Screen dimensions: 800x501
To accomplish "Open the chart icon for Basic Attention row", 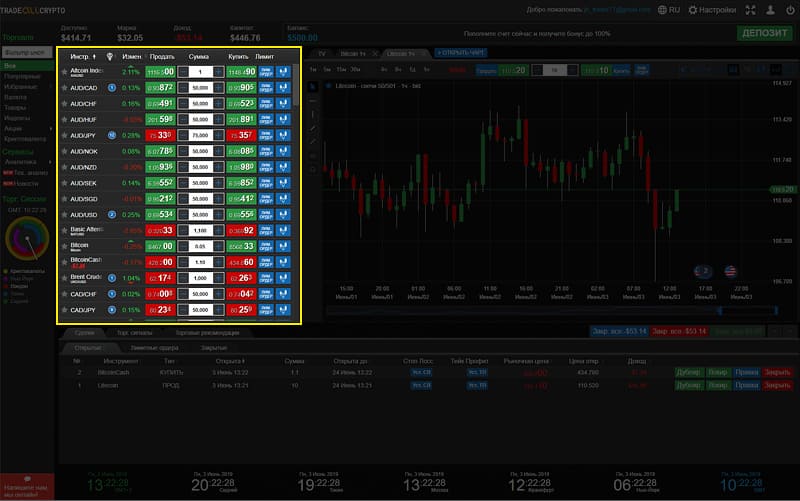I will (x=284, y=231).
